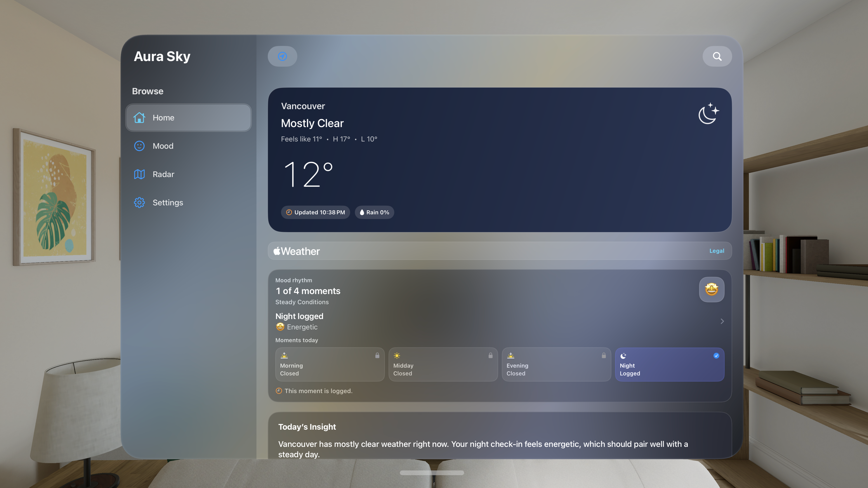Expand Night logged details chevron
Image resolution: width=868 pixels, height=488 pixels.
coord(722,321)
